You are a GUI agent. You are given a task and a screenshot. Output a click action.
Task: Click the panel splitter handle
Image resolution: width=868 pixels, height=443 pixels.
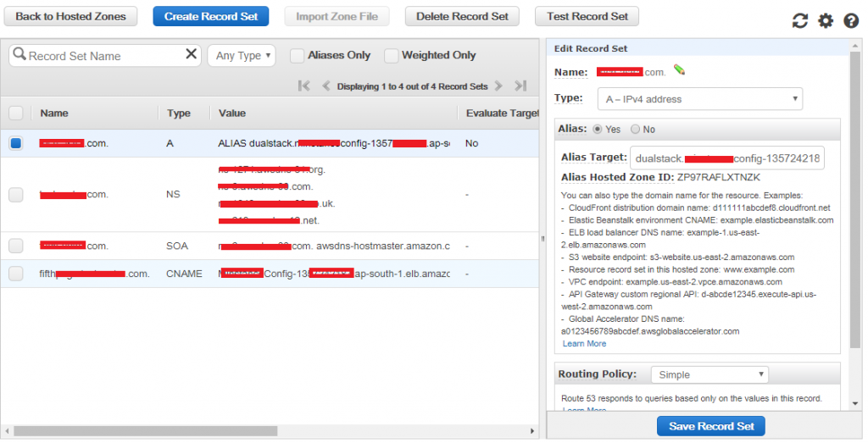coord(542,239)
